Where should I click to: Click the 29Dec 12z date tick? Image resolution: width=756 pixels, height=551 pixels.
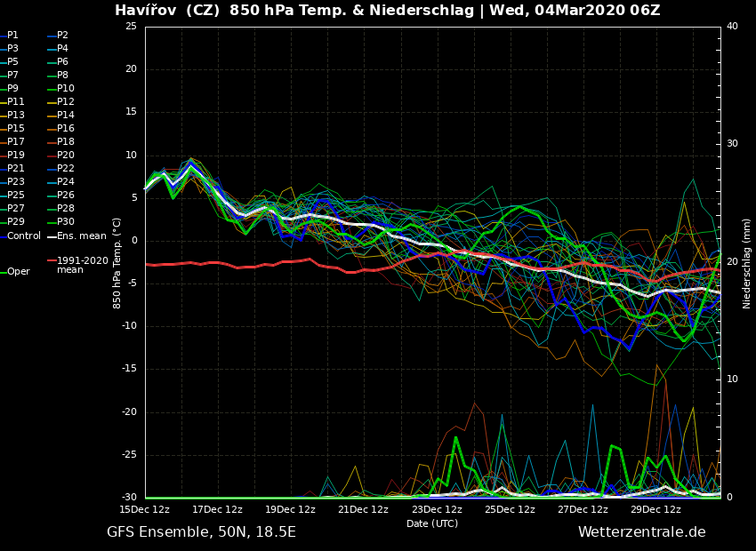pos(655,509)
